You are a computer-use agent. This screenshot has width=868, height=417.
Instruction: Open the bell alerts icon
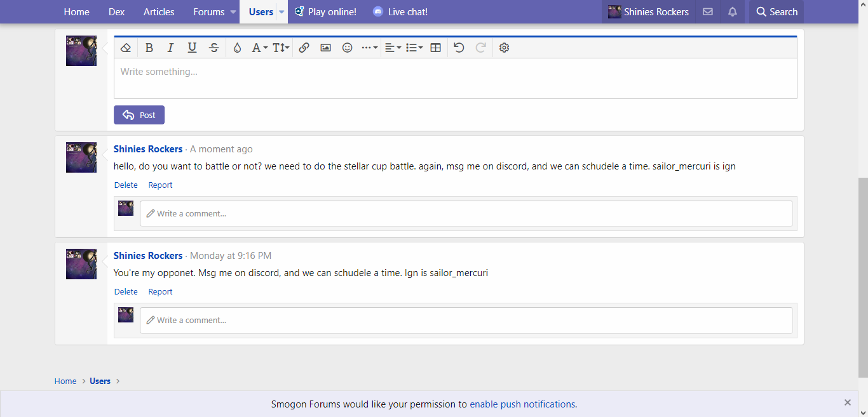pos(732,11)
